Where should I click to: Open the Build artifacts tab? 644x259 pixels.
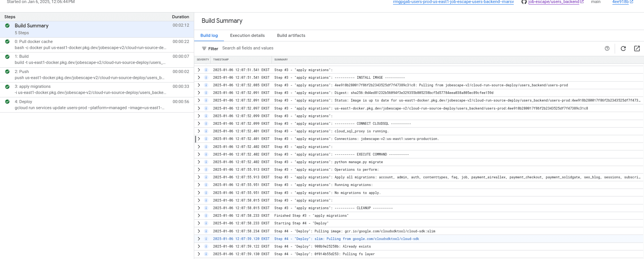291,35
